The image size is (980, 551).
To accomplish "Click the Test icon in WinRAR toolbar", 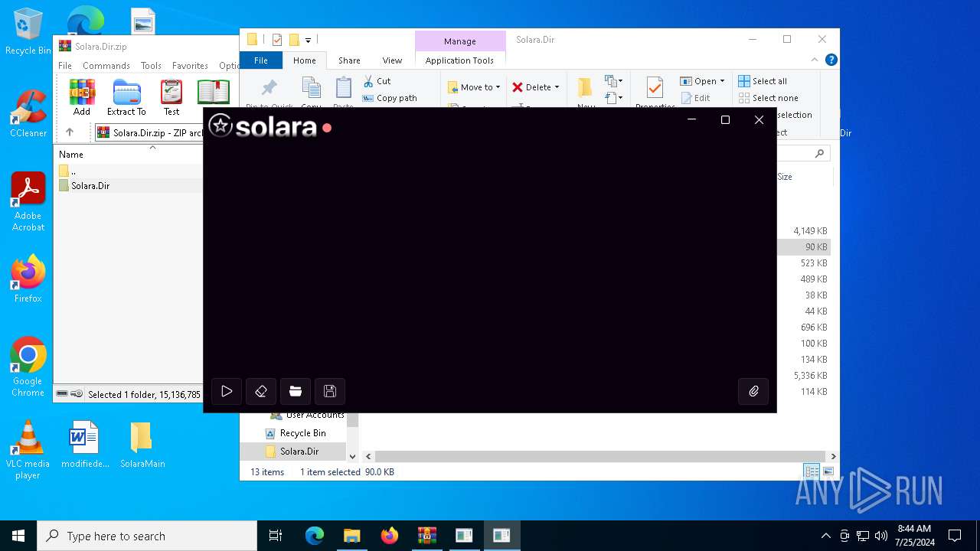I will 171,97.
